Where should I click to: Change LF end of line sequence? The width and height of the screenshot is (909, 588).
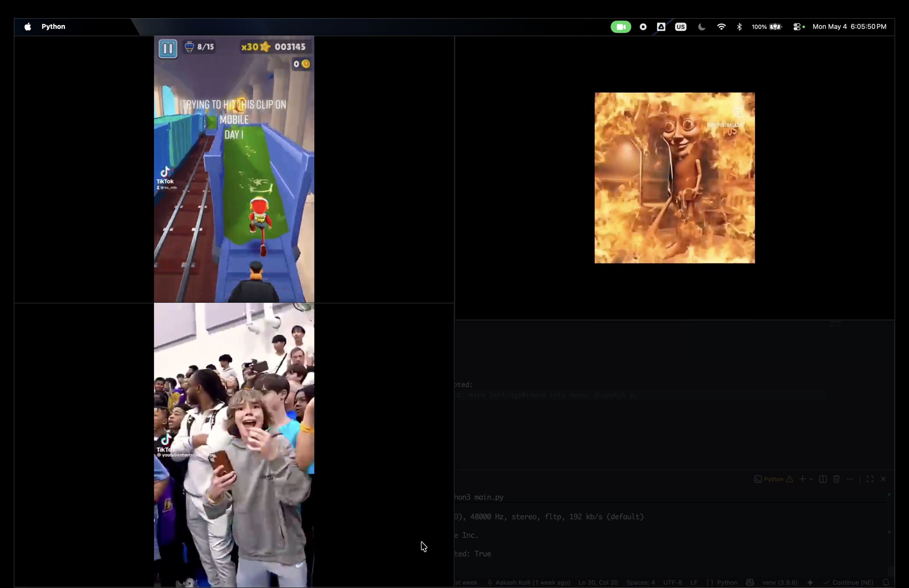(694, 582)
